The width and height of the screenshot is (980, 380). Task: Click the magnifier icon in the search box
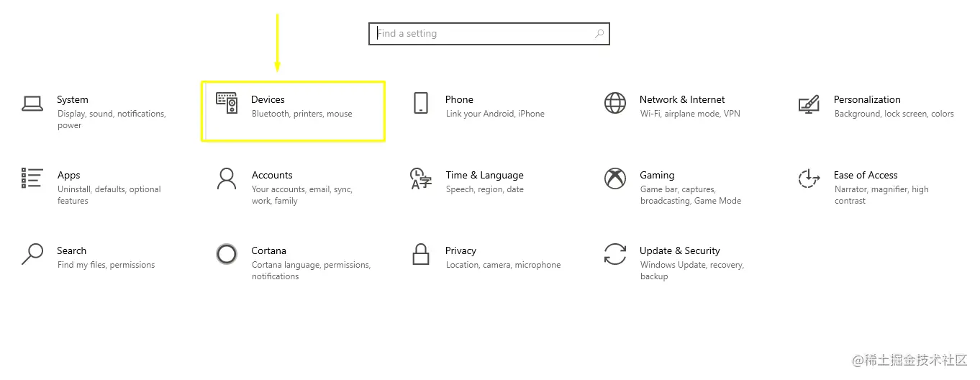pyautogui.click(x=599, y=34)
